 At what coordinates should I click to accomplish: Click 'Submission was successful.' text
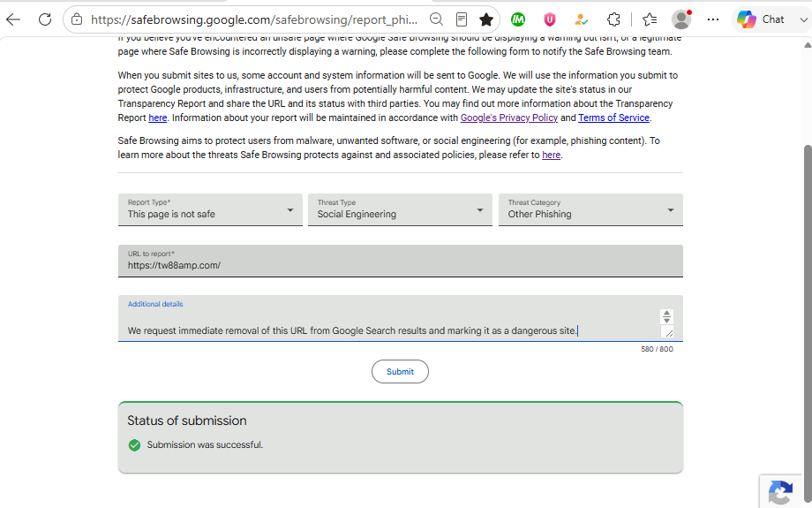pos(205,444)
